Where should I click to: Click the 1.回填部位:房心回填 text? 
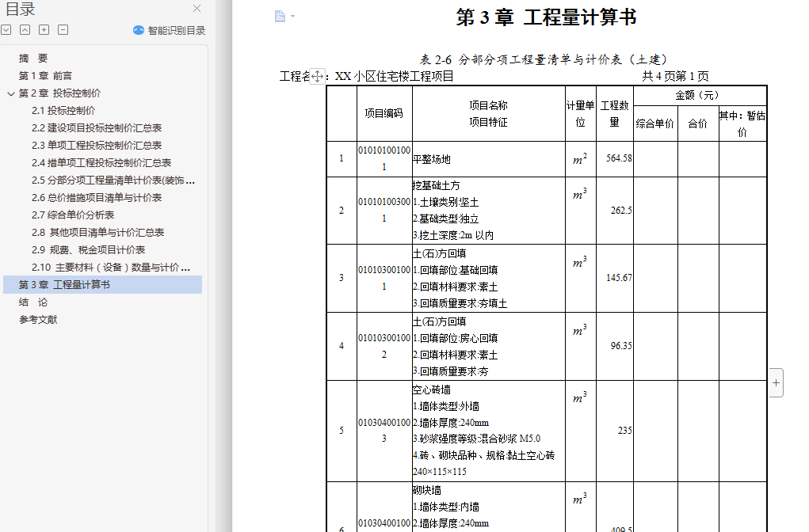[x=456, y=338]
